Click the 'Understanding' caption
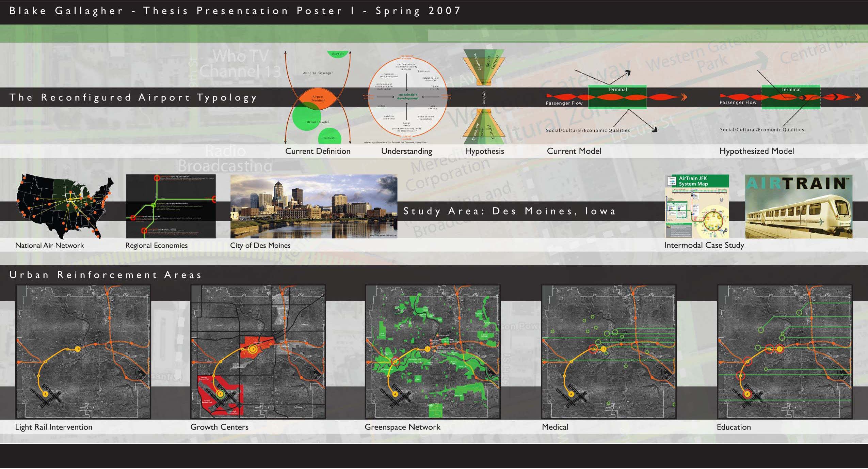Image resolution: width=868 pixels, height=469 pixels. pos(407,151)
